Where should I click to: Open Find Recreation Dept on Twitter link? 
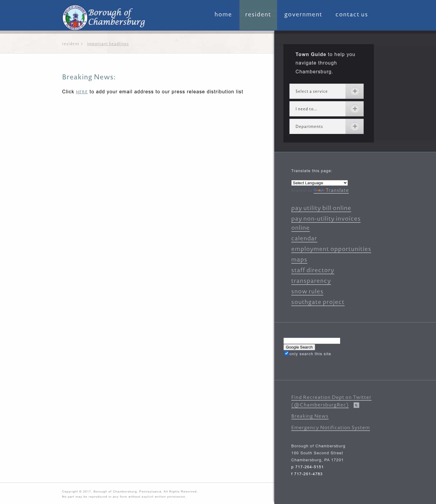(x=331, y=401)
